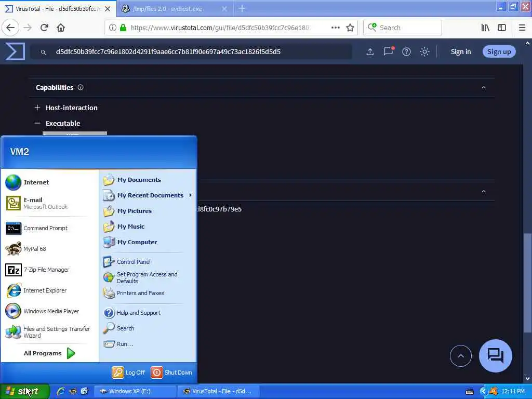532x399 pixels.
Task: Toggle the browser sidebar view
Action: click(x=502, y=28)
